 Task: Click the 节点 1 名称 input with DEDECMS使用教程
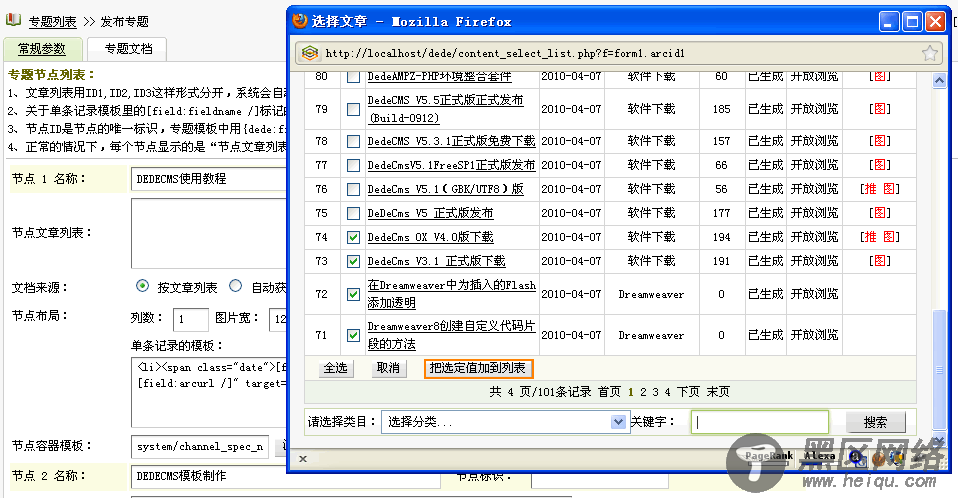[209, 178]
